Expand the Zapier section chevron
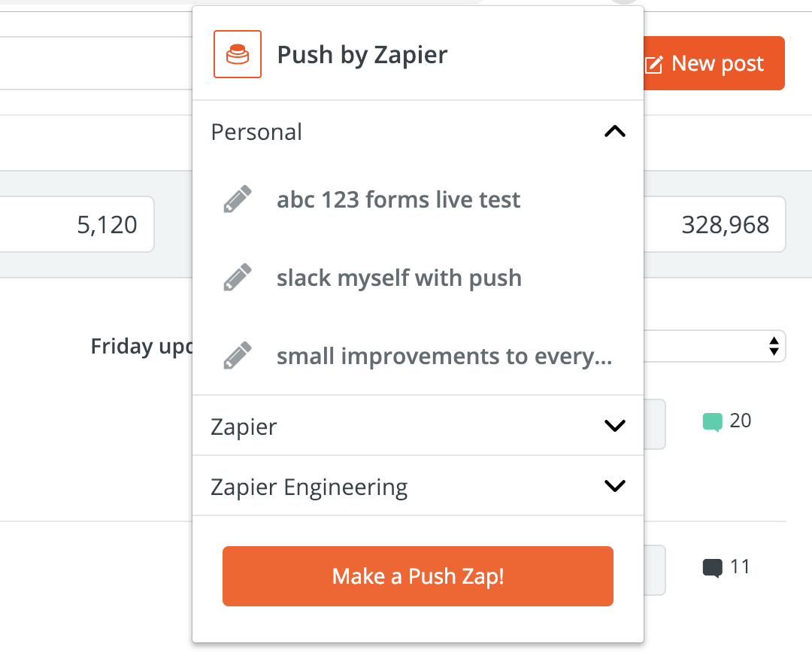The image size is (812, 656). coord(614,426)
